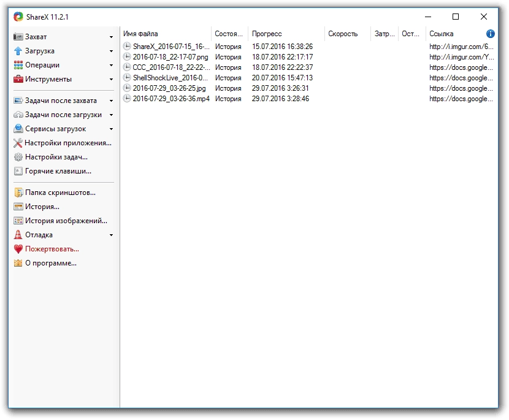Click the red toolbox icon for Инструменты
The width and height of the screenshot is (509, 420).
tap(18, 79)
